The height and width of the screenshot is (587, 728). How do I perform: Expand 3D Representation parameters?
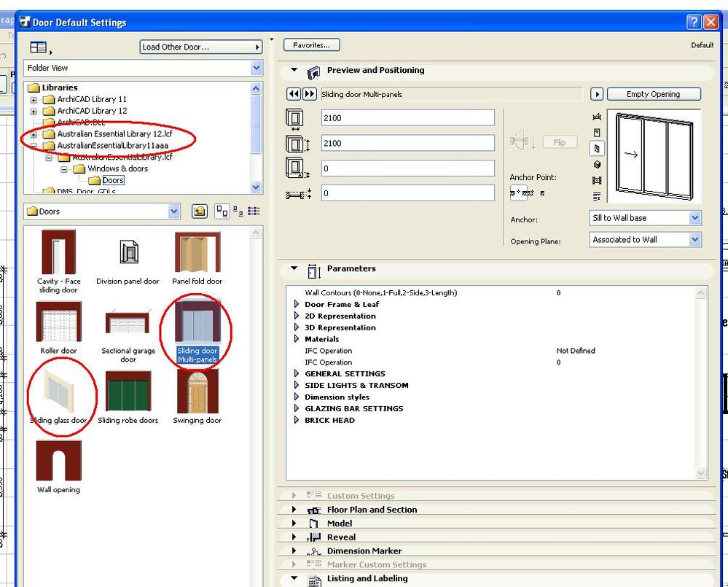297,327
